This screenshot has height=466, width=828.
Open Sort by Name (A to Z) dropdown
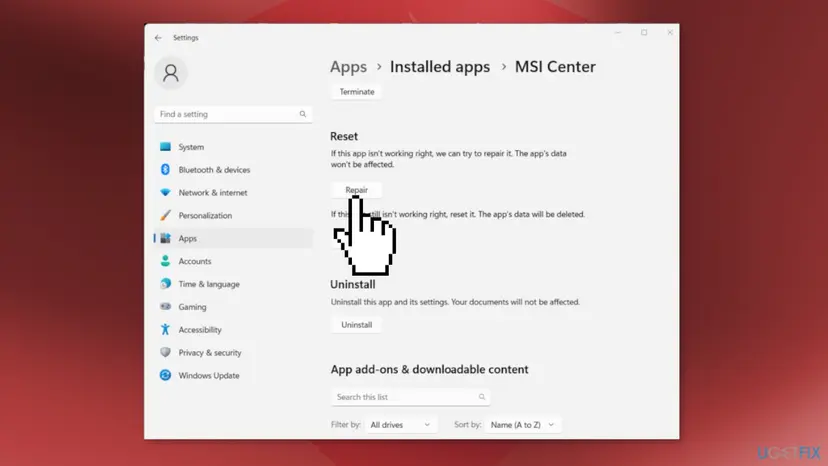pos(522,425)
